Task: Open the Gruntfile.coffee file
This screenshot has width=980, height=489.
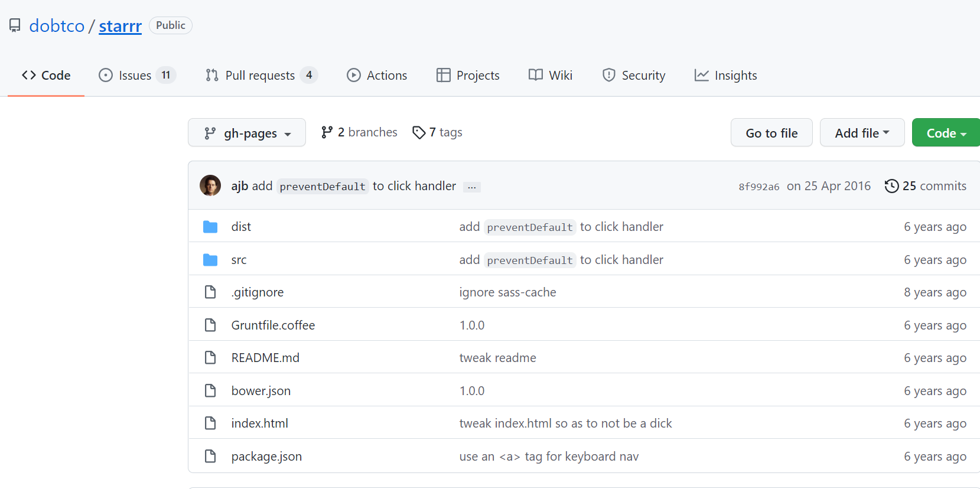Action: 273,325
